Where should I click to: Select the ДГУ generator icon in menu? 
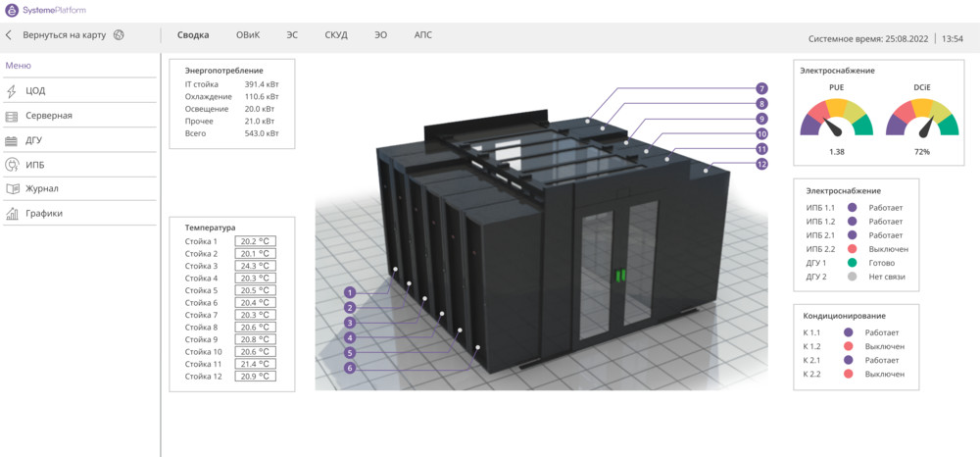[12, 140]
